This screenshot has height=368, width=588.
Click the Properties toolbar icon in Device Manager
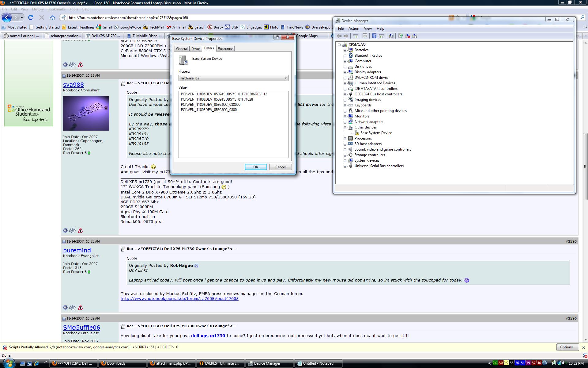point(365,36)
